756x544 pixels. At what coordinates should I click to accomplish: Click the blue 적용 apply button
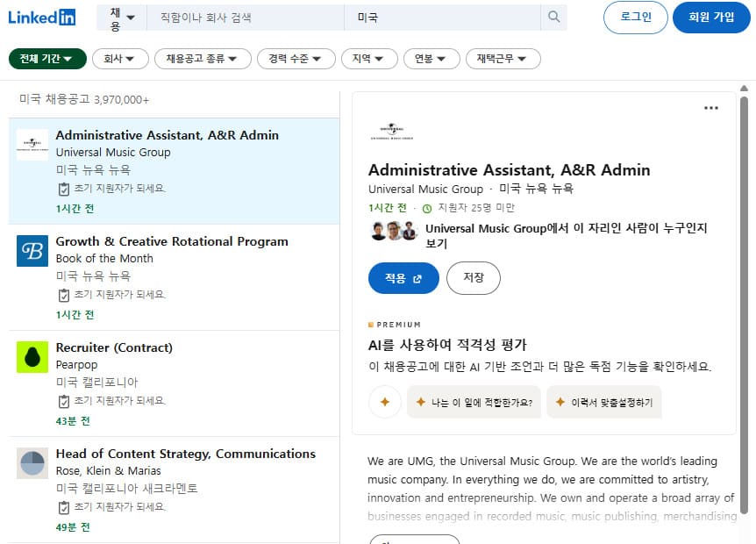pyautogui.click(x=403, y=278)
